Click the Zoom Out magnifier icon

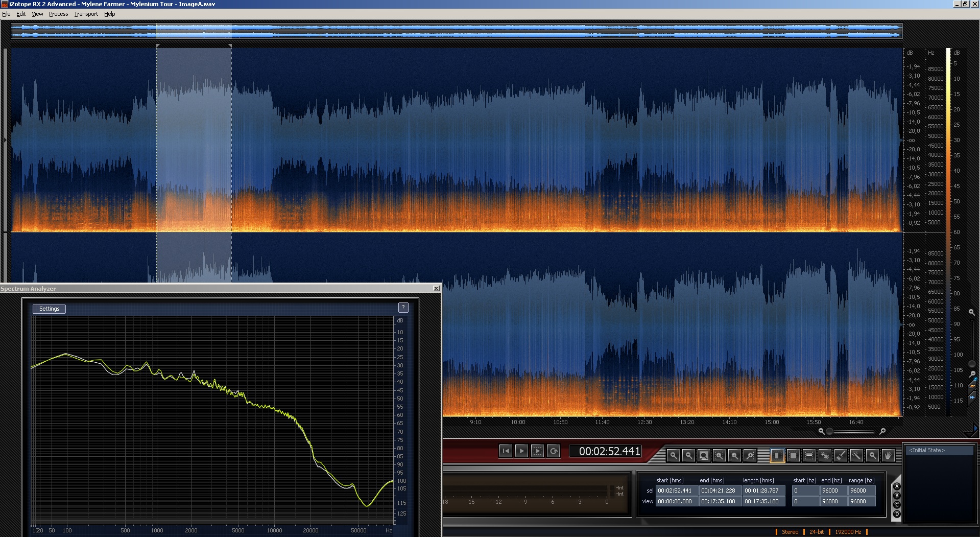(688, 455)
